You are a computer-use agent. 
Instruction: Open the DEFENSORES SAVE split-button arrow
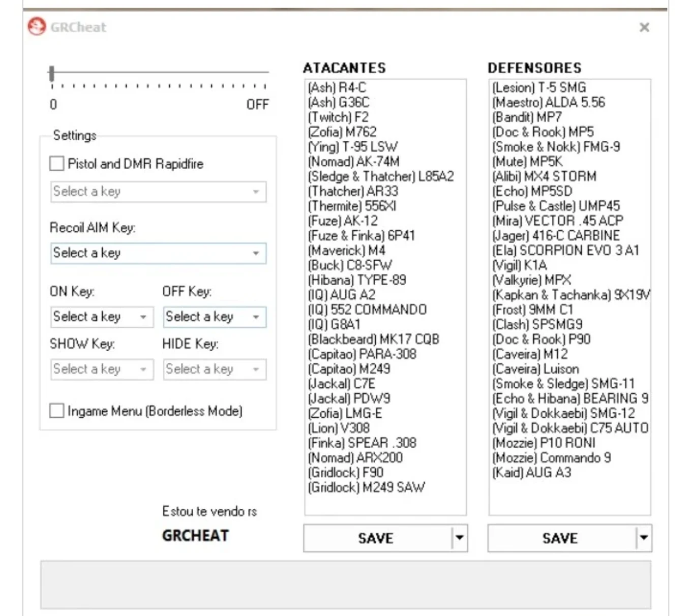[x=644, y=538]
